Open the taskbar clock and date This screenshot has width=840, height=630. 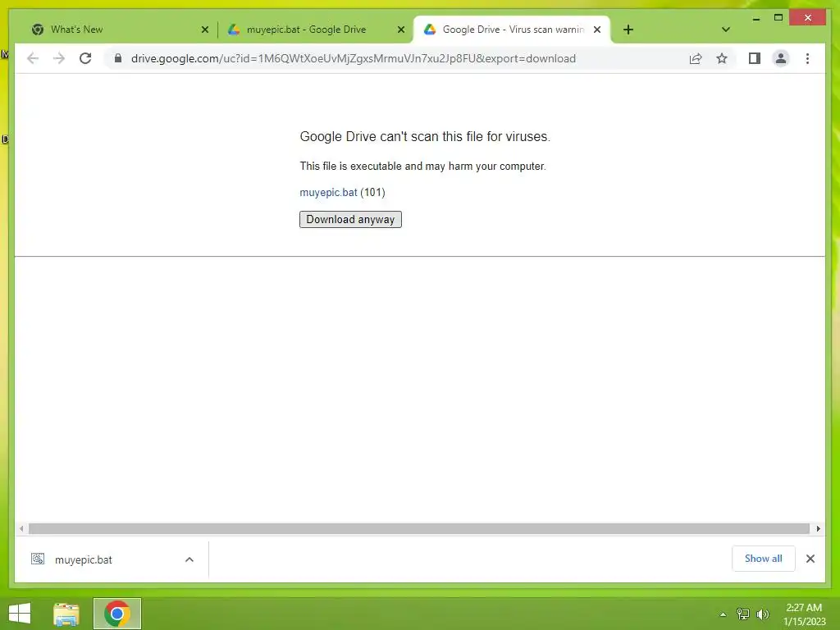(804, 614)
